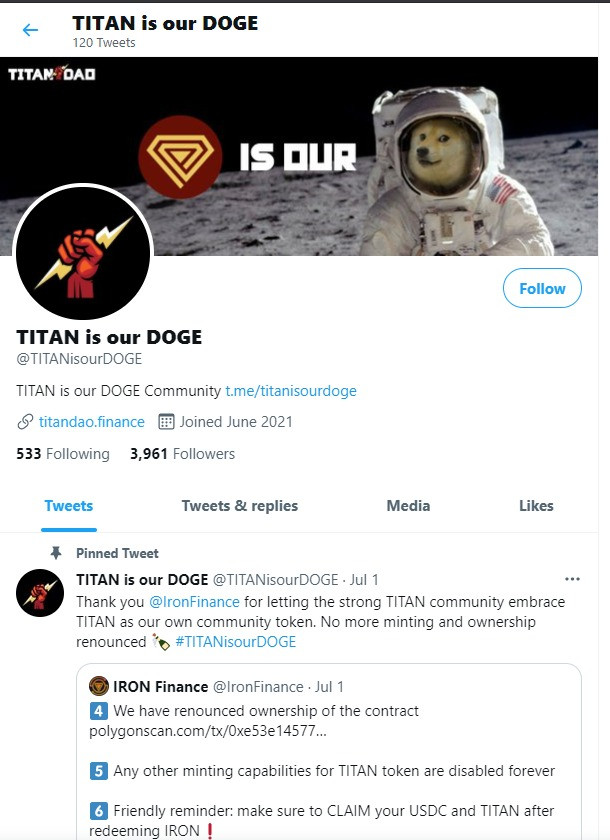Select the Likes tab
The width and height of the screenshot is (610, 840).
click(536, 506)
